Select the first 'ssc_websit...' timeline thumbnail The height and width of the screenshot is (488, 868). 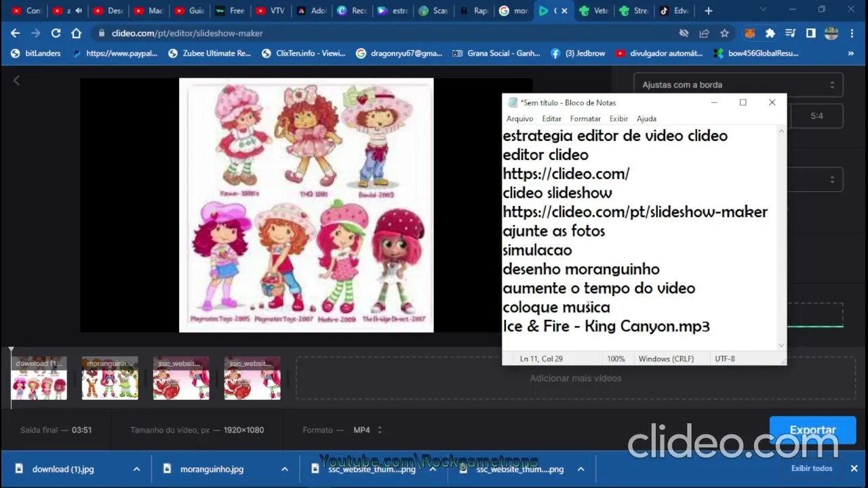point(181,378)
